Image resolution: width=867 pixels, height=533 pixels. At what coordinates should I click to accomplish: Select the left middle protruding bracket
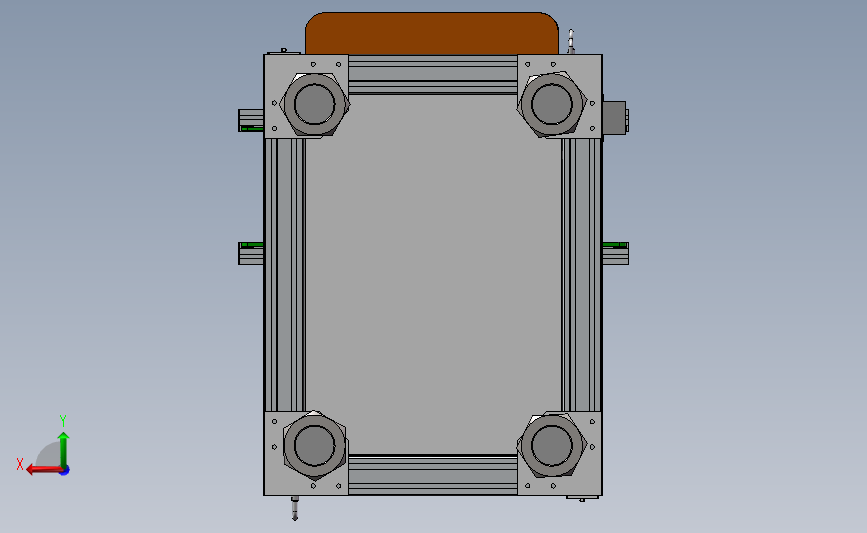(251, 253)
